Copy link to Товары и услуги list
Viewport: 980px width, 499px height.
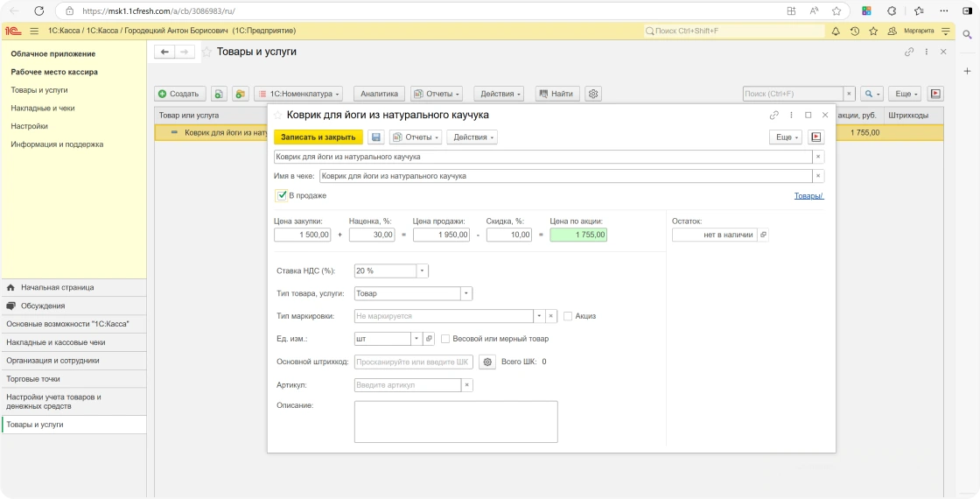point(909,52)
